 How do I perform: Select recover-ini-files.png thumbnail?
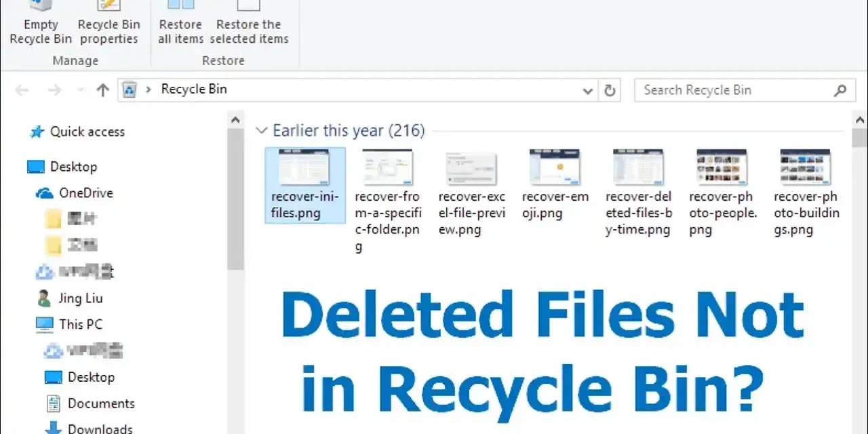(x=304, y=185)
